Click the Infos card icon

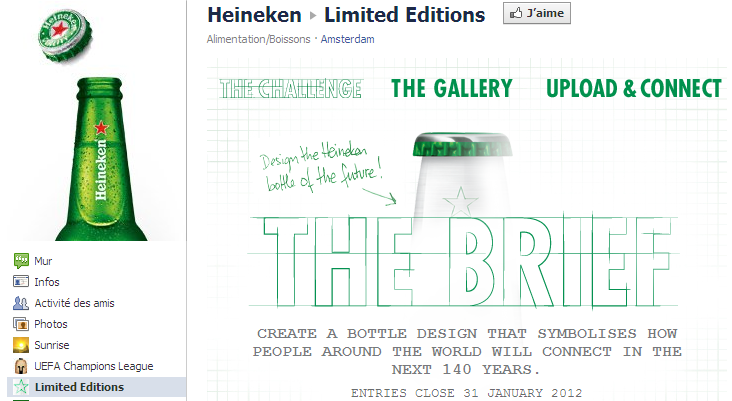click(x=21, y=281)
